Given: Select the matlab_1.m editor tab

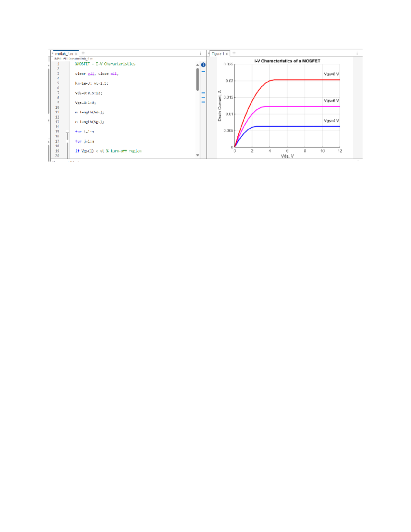Looking at the screenshot, I should [x=64, y=54].
